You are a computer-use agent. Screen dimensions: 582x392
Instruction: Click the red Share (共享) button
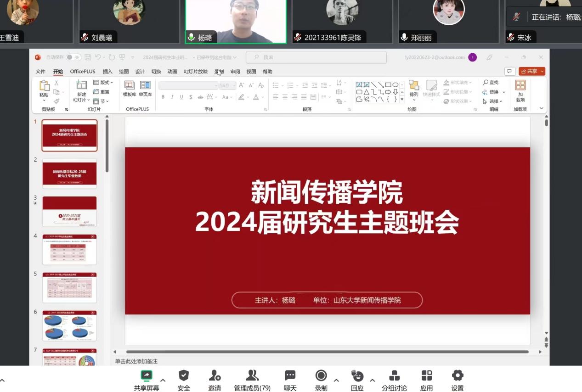[531, 71]
